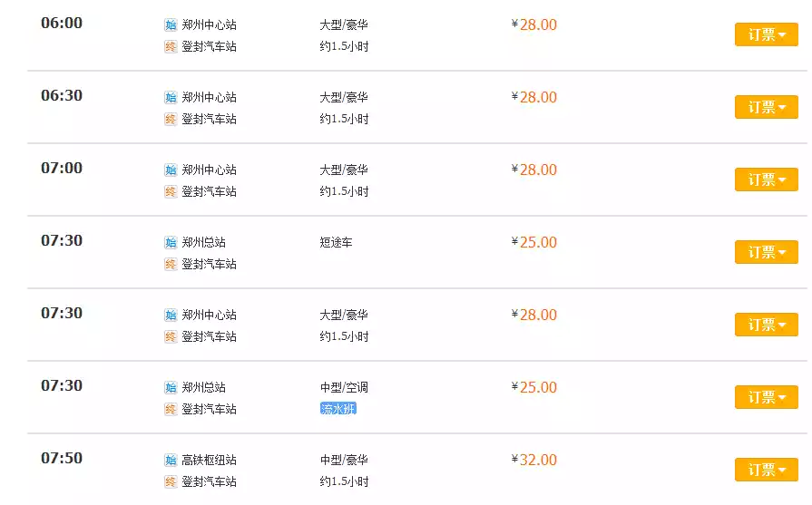The image size is (812, 505).
Task: Click the 06:00 departure time
Action: [62, 23]
